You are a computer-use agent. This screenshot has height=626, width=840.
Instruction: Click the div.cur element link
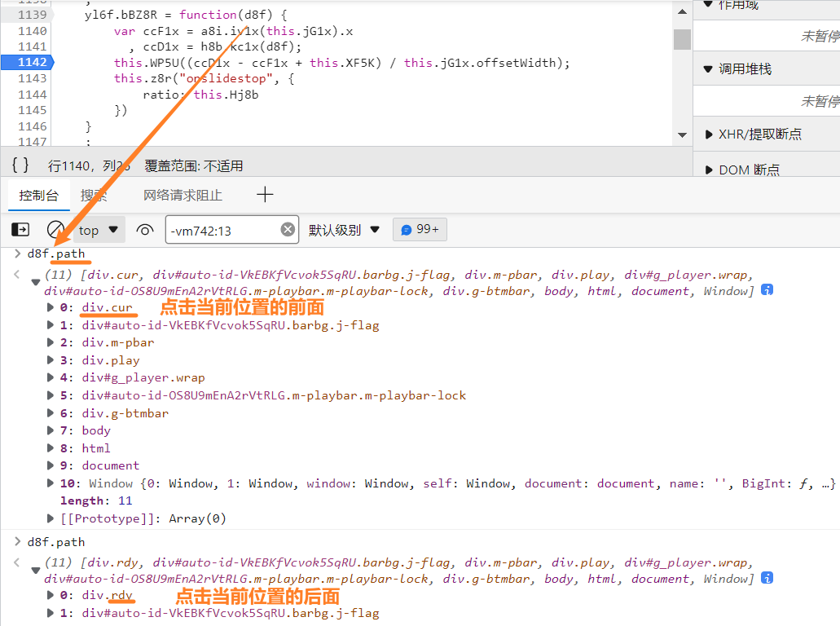click(x=108, y=307)
